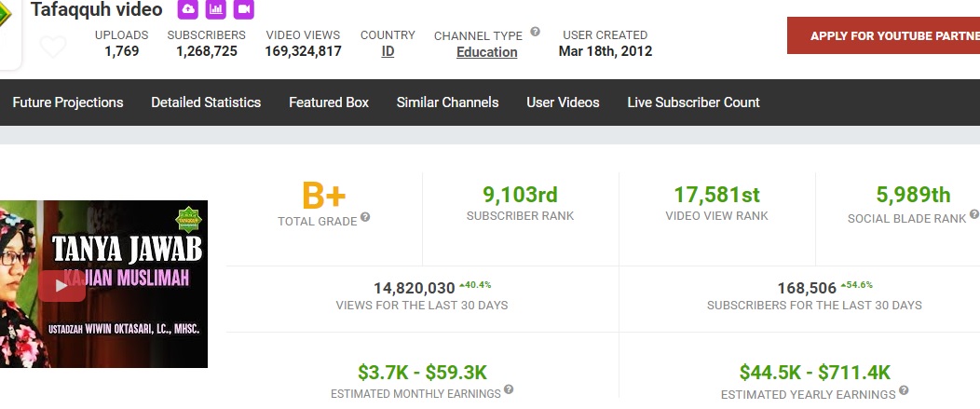Click the Education channel type link
Viewport: 980px width, 409px height.
487,52
